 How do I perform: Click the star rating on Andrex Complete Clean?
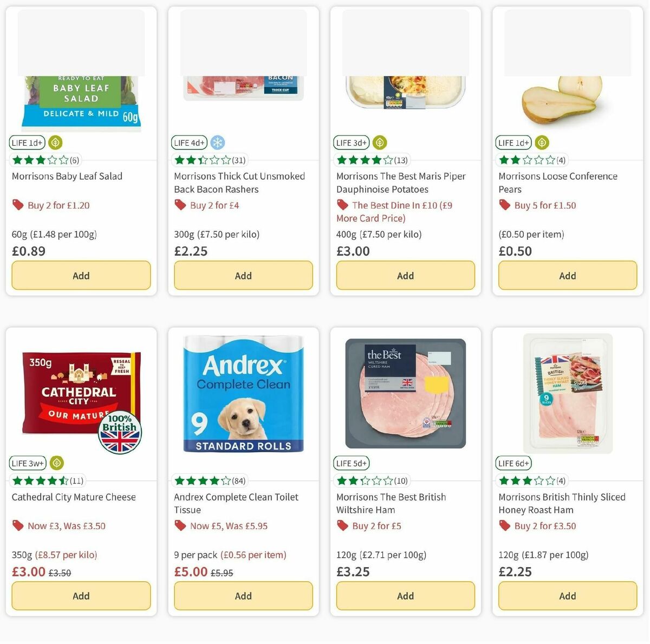click(200, 480)
